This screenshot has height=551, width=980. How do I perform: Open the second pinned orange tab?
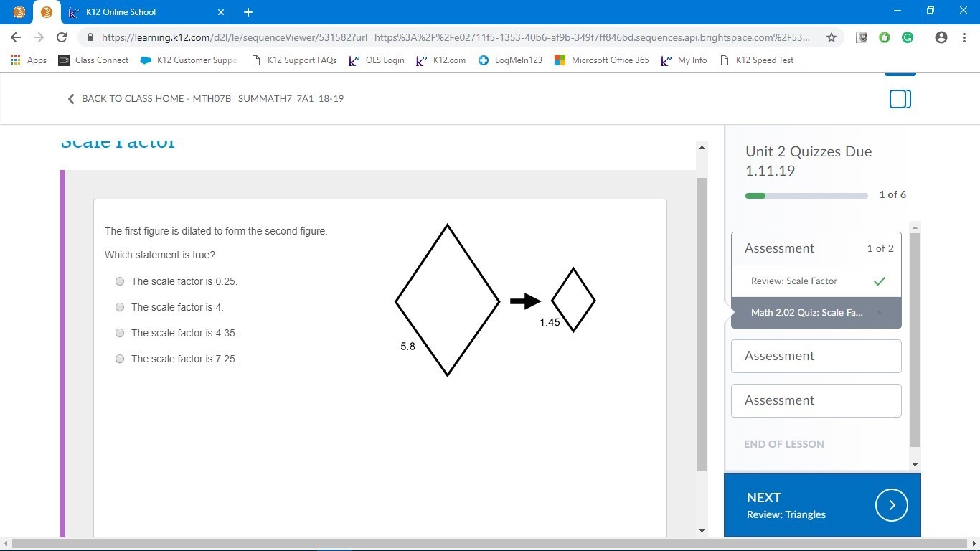47,12
